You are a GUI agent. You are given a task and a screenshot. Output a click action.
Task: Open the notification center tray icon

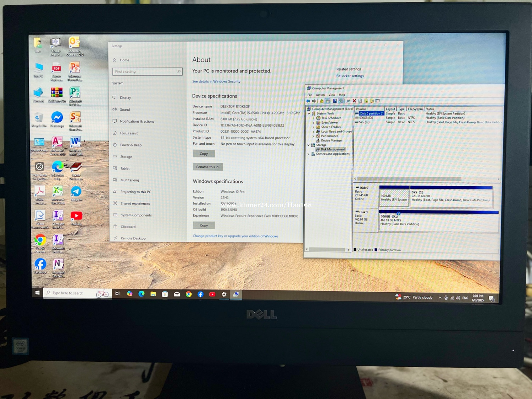coord(492,299)
